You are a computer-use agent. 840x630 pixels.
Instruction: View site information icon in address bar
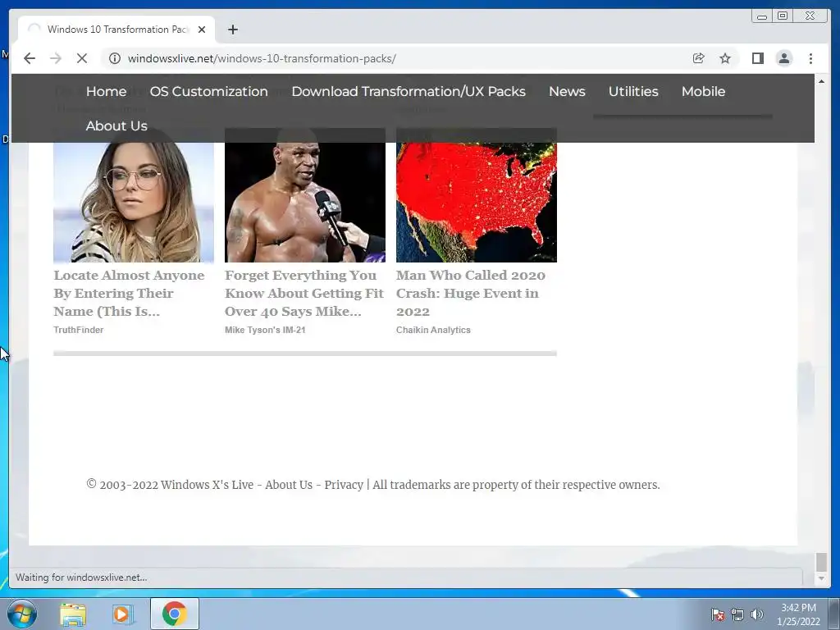(115, 58)
